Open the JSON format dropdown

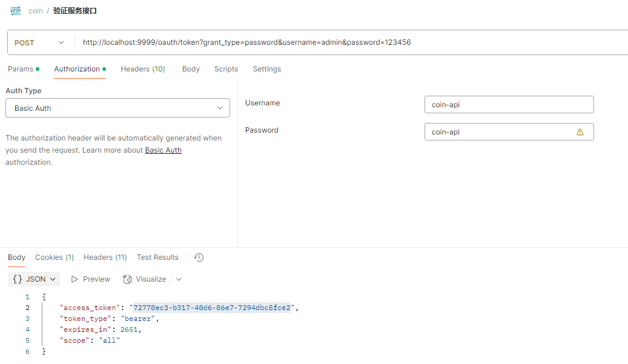(35, 279)
